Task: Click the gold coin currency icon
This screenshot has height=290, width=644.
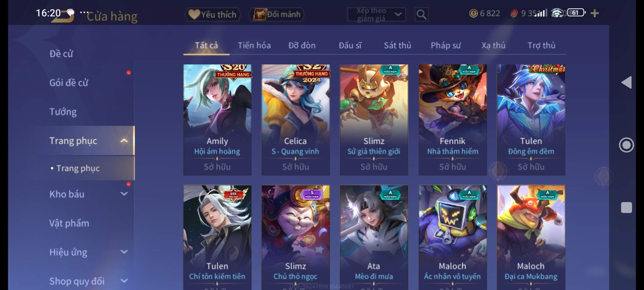Action: (x=473, y=13)
